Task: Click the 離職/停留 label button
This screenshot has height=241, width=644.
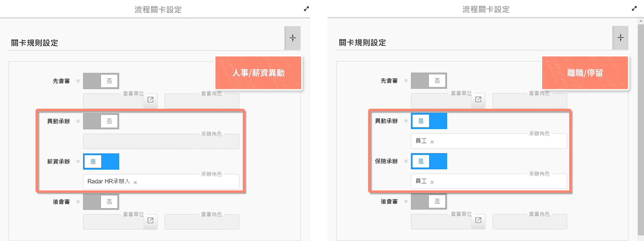Action: click(585, 73)
